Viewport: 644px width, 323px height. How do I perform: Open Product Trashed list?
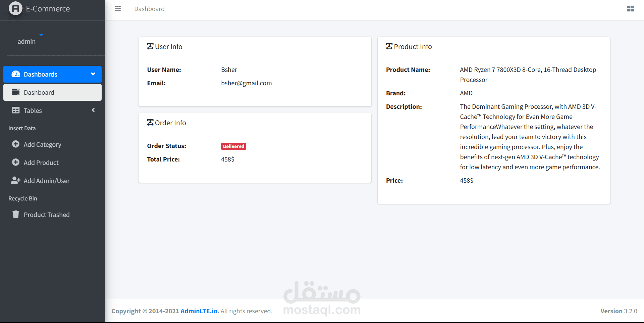tap(52, 215)
